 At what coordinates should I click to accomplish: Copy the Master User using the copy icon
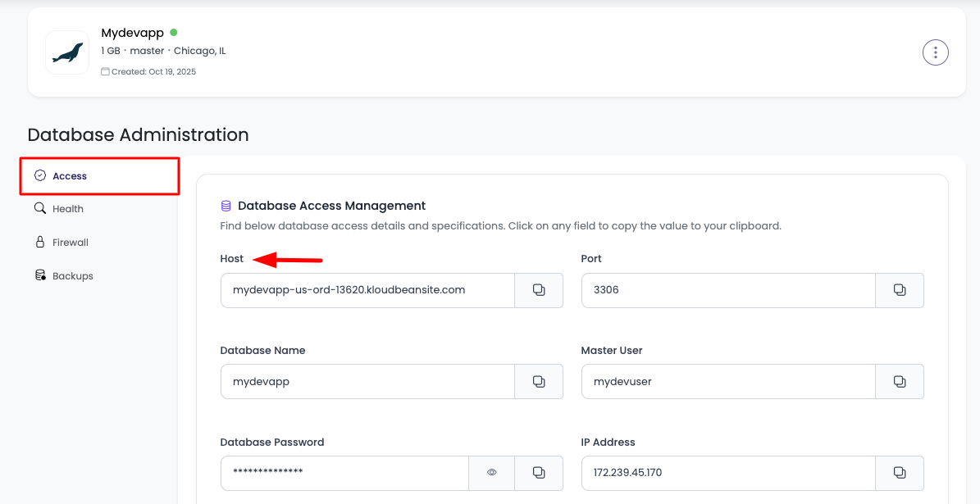click(x=900, y=381)
